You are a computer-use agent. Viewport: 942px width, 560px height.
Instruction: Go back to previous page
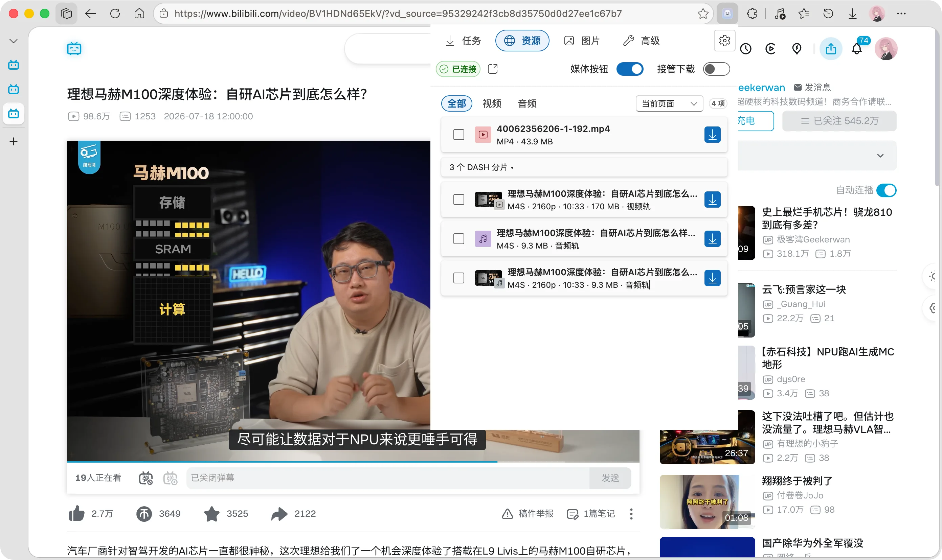point(90,14)
